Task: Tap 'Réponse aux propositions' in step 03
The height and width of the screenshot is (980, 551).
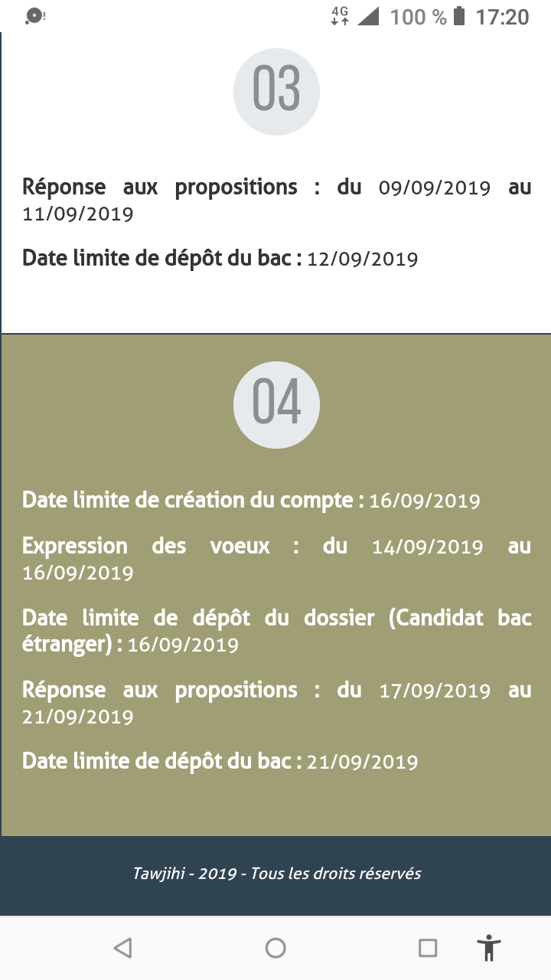Action: [159, 187]
